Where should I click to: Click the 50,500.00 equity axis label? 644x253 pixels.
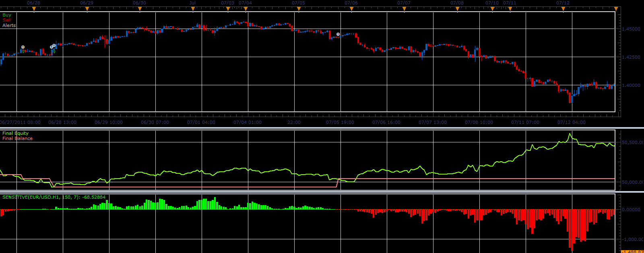(633, 142)
